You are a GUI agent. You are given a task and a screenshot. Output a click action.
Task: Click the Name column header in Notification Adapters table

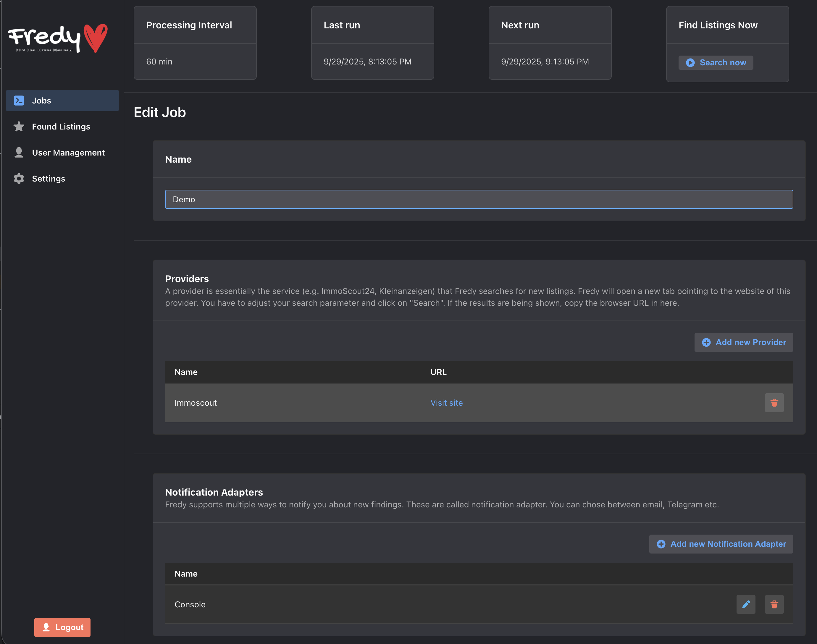coord(186,574)
